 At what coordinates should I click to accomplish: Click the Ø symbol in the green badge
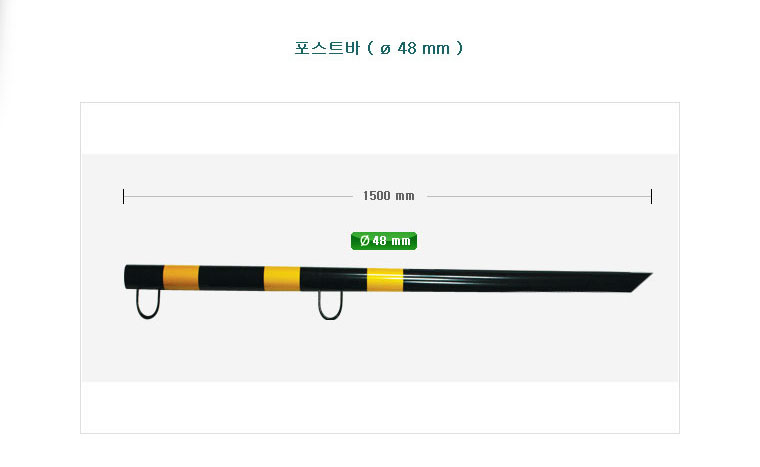[x=364, y=241]
